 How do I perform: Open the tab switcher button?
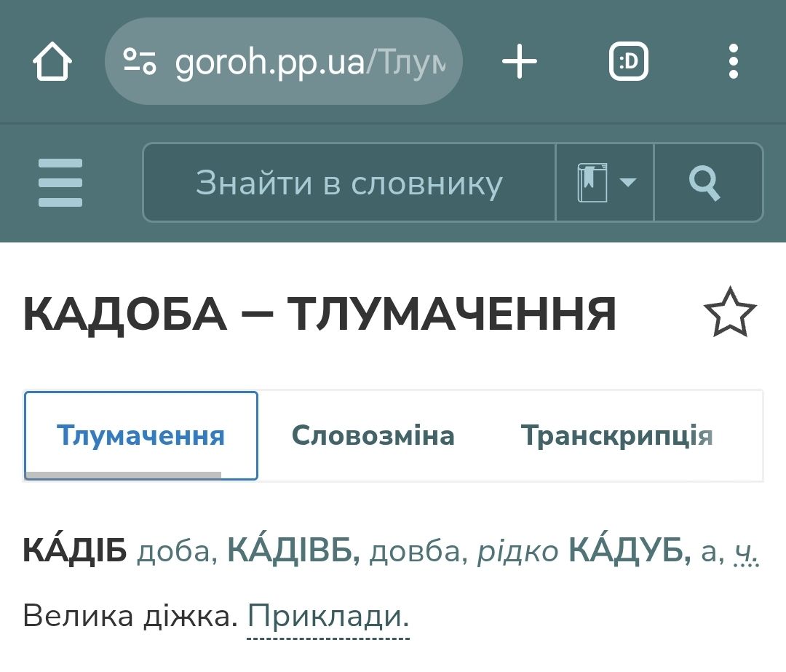[x=628, y=62]
